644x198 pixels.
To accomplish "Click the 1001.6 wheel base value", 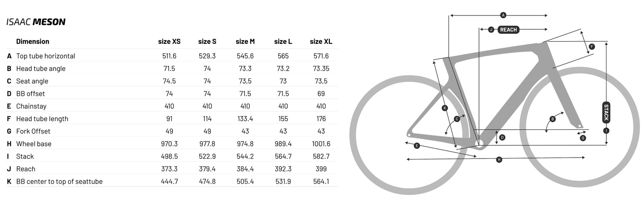I will tap(321, 144).
